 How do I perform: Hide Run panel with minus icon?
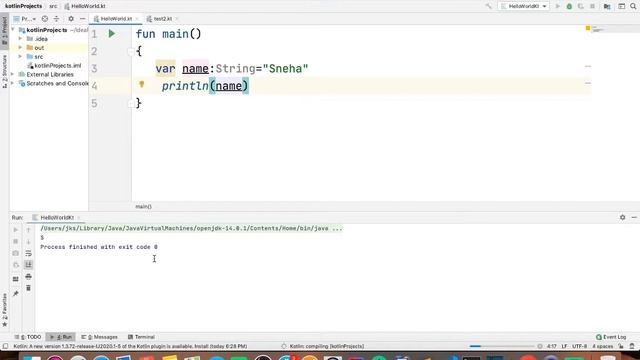tap(634, 218)
